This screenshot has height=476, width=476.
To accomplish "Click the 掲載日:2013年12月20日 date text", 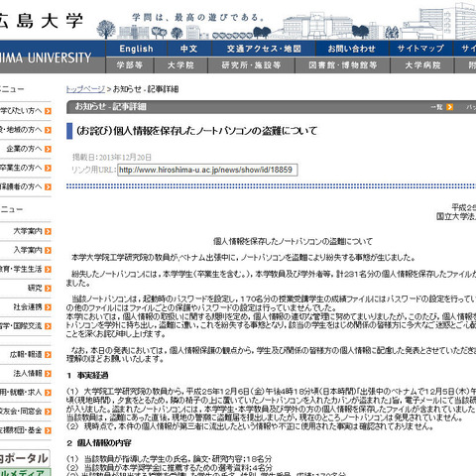I will click(112, 158).
